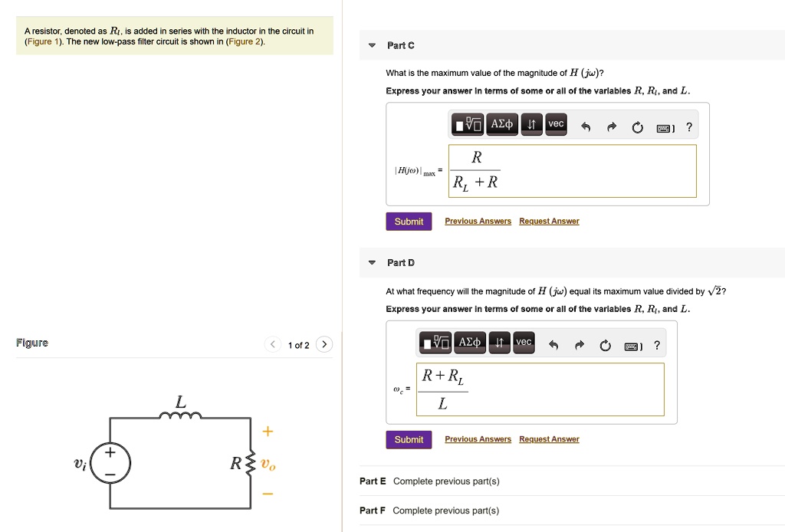Image resolution: width=785 pixels, height=532 pixels.
Task: Click the undo arrow in Part C toolbar
Action: tap(585, 126)
